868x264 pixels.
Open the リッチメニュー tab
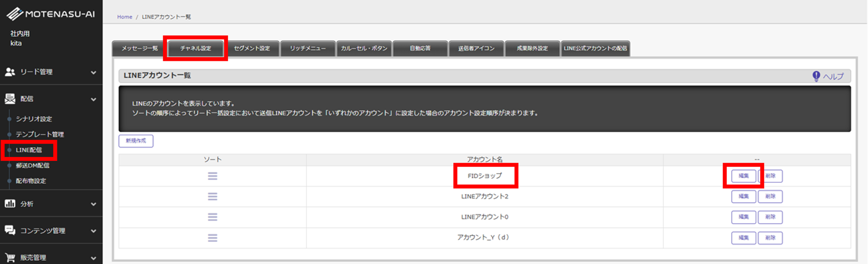(308, 48)
